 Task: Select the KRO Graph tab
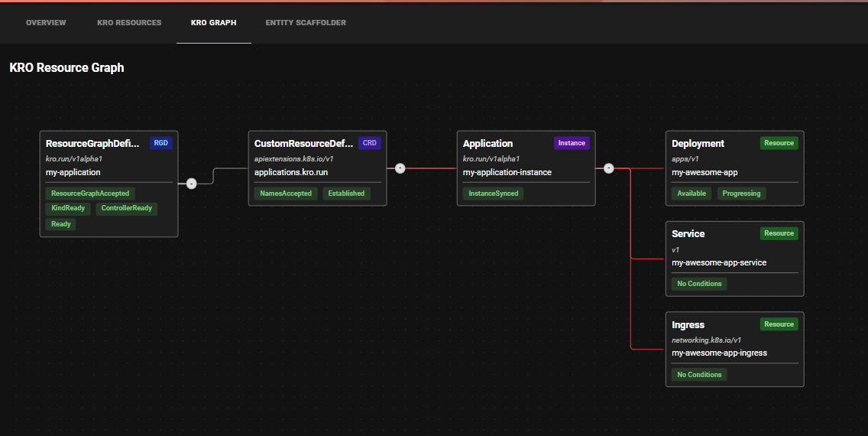(213, 23)
